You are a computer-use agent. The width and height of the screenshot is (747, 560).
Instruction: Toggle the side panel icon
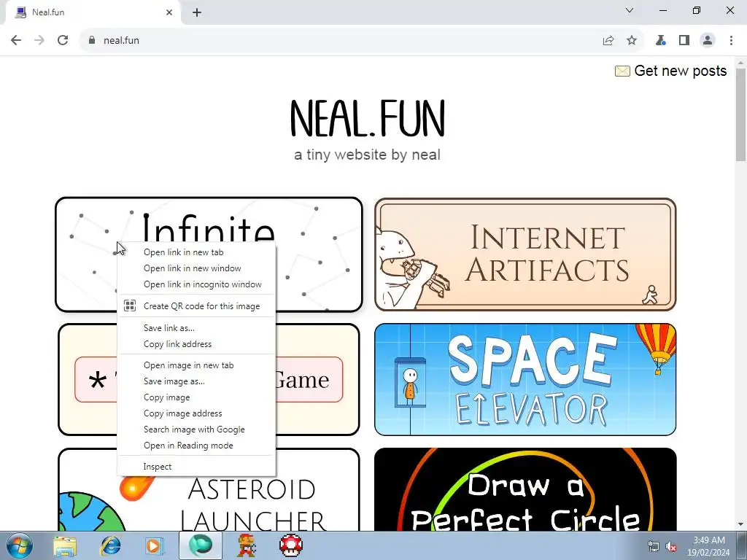[684, 41]
